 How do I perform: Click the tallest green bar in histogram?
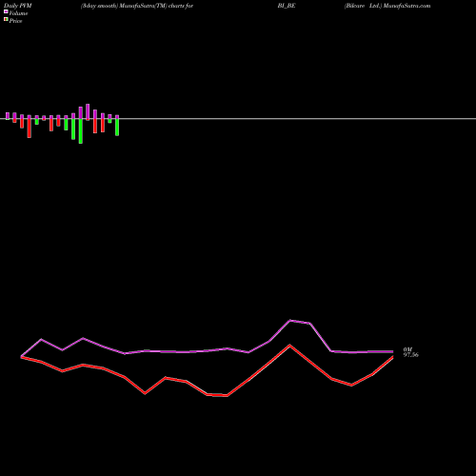[x=81, y=131]
